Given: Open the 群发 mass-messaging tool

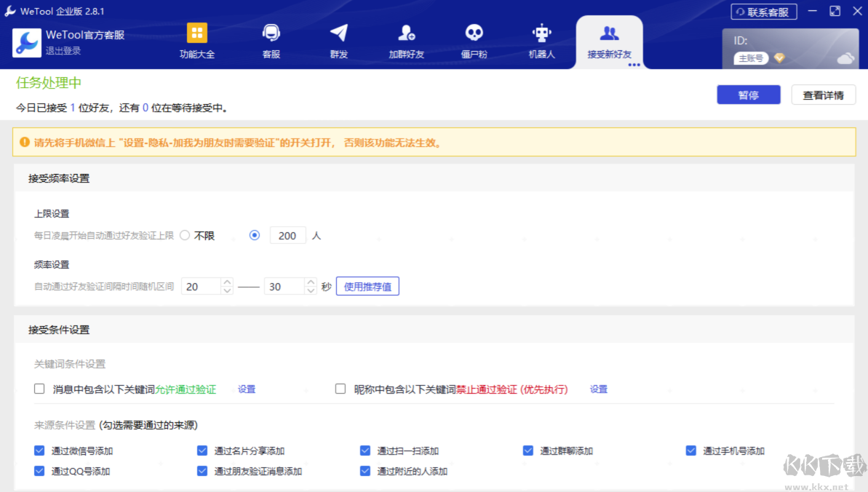Looking at the screenshot, I should point(338,39).
